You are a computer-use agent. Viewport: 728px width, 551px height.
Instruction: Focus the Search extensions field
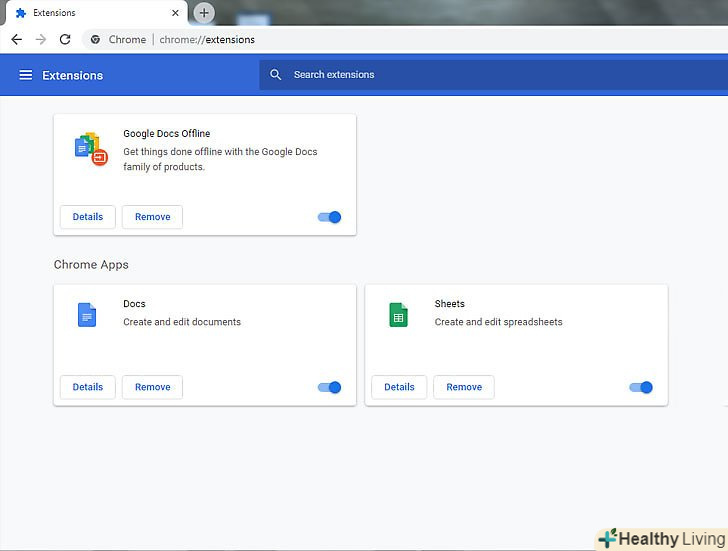pyautogui.click(x=494, y=75)
